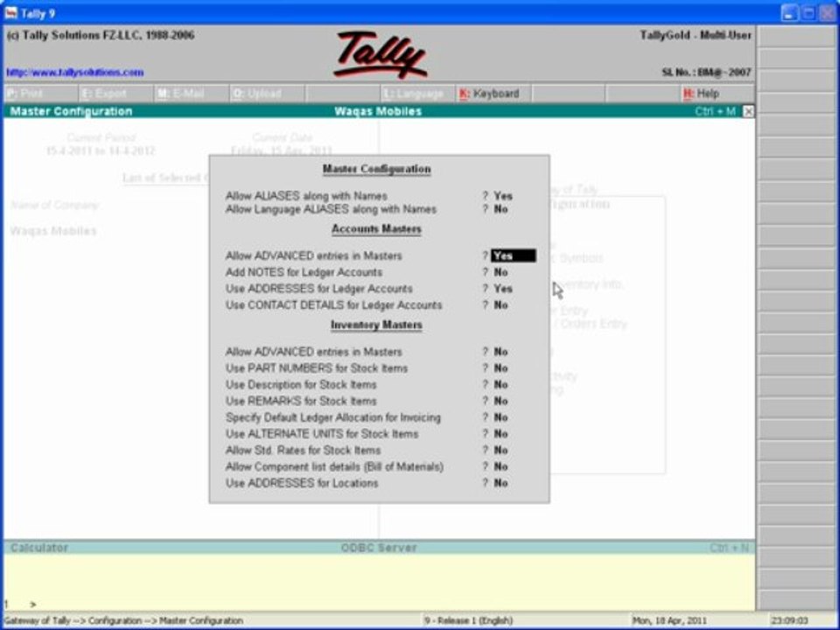The width and height of the screenshot is (840, 630).
Task: Click the Inventory Masters section heading
Action: (376, 325)
